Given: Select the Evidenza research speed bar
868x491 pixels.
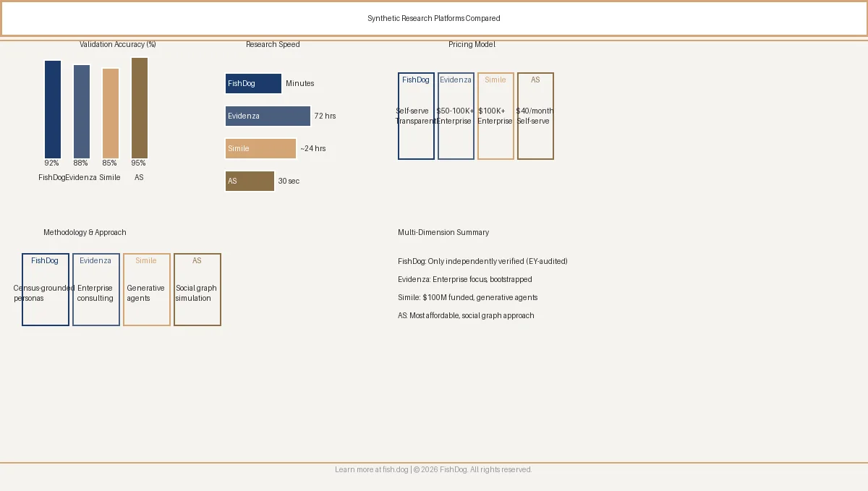Looking at the screenshot, I should (268, 116).
